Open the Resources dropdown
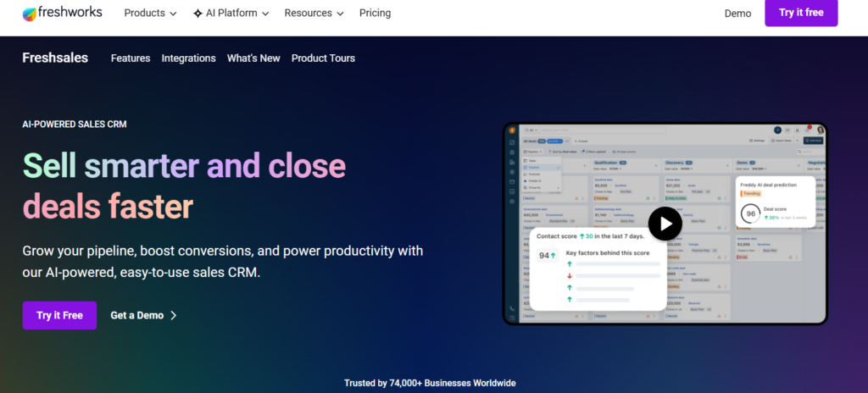Image resolution: width=868 pixels, height=393 pixels. [314, 14]
